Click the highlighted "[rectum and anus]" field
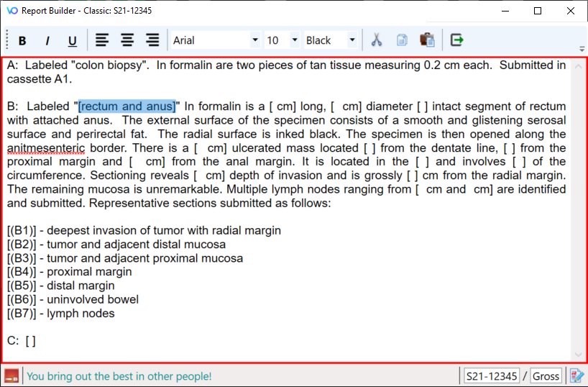 click(127, 106)
